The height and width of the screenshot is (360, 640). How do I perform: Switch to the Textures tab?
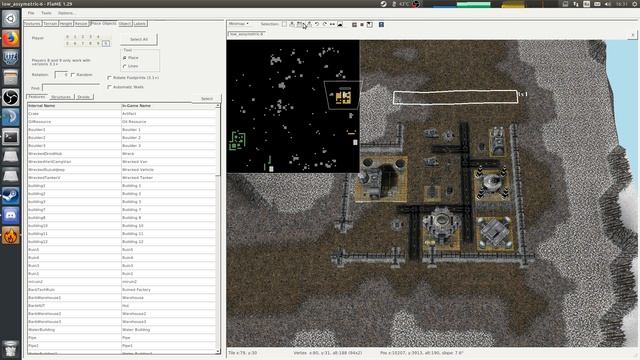tap(32, 24)
